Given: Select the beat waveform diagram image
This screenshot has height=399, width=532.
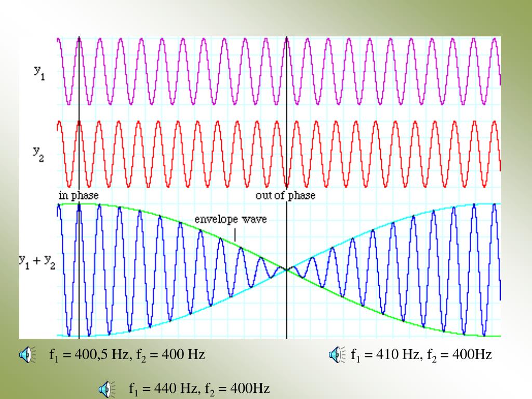Looking at the screenshot, I should [260, 187].
